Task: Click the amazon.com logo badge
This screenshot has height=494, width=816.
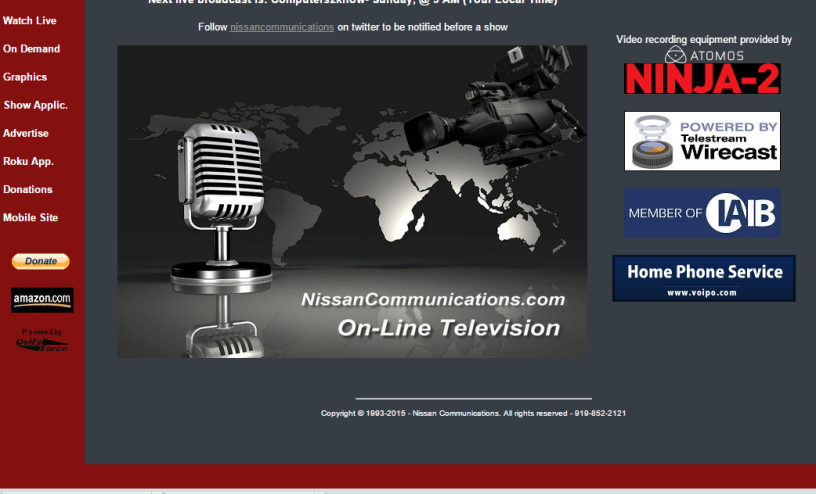Action: point(42,299)
